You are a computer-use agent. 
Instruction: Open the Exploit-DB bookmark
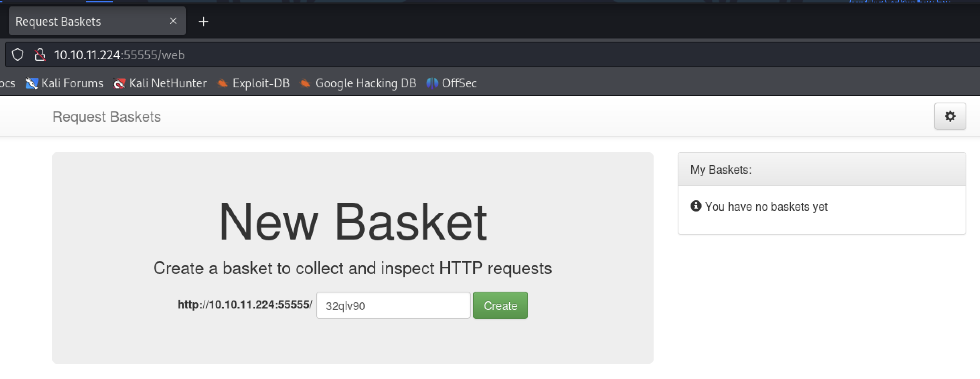tap(253, 83)
